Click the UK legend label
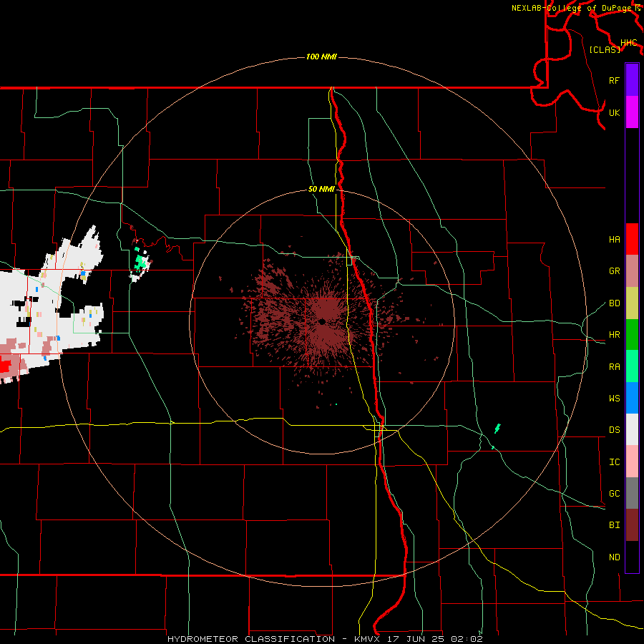Viewport: 644px width, 644px height. [614, 112]
